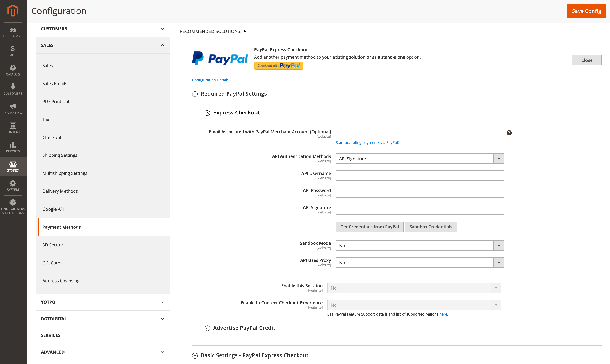Select the Address Cleansing menu item

point(61,281)
